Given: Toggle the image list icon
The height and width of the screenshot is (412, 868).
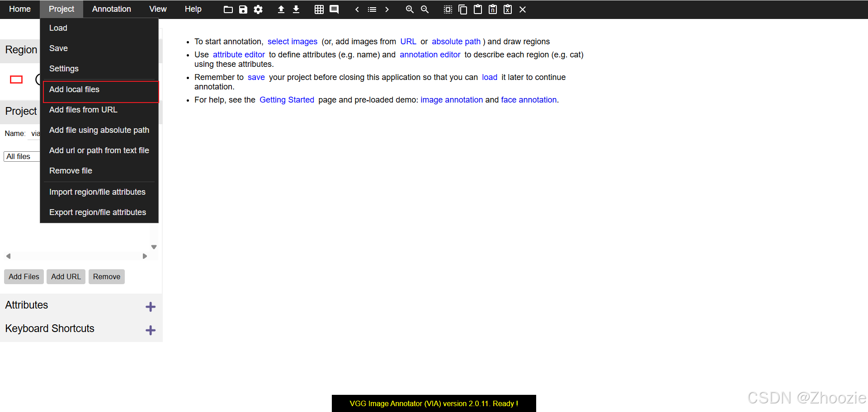Looking at the screenshot, I should pos(372,9).
